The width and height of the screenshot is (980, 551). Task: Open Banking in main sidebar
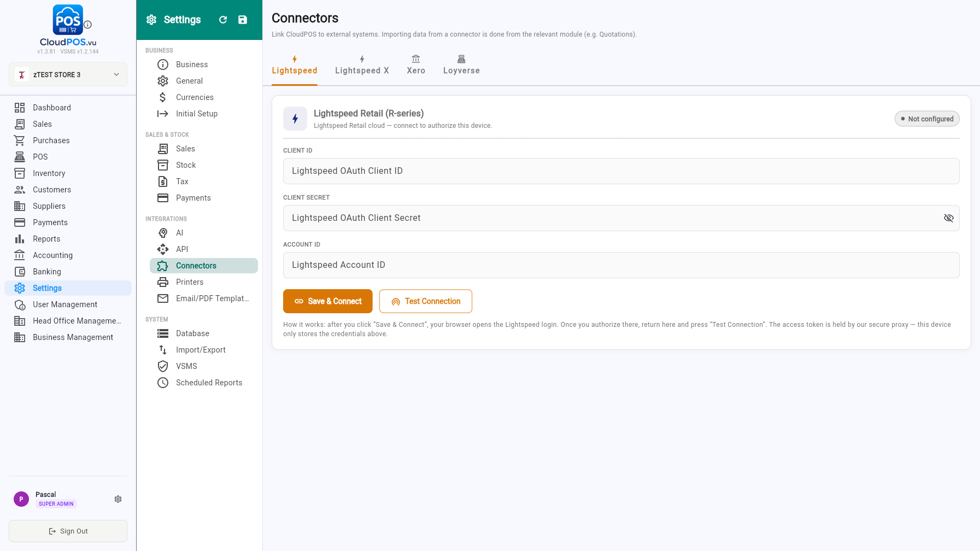68,272
